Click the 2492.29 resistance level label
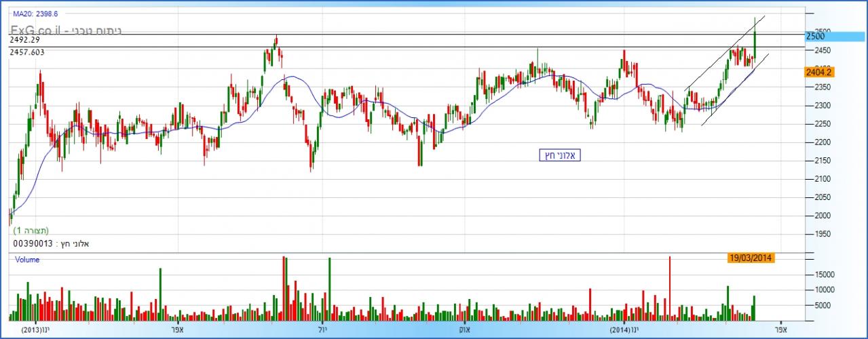 [x=25, y=40]
